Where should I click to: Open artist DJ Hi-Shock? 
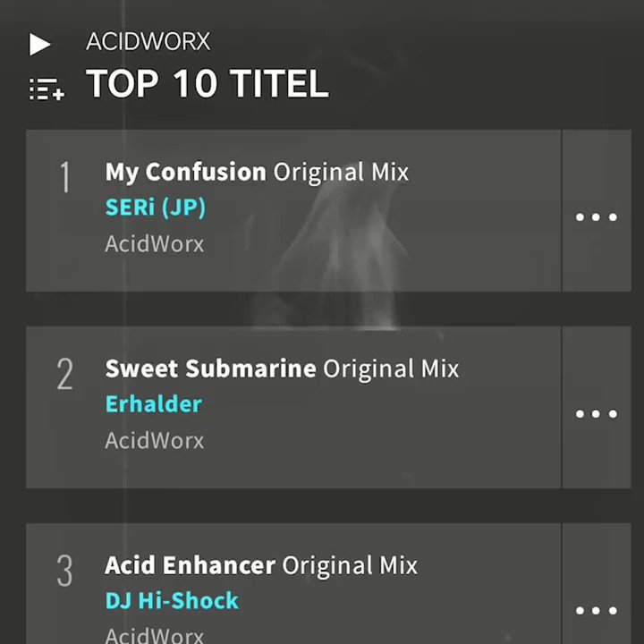click(172, 600)
